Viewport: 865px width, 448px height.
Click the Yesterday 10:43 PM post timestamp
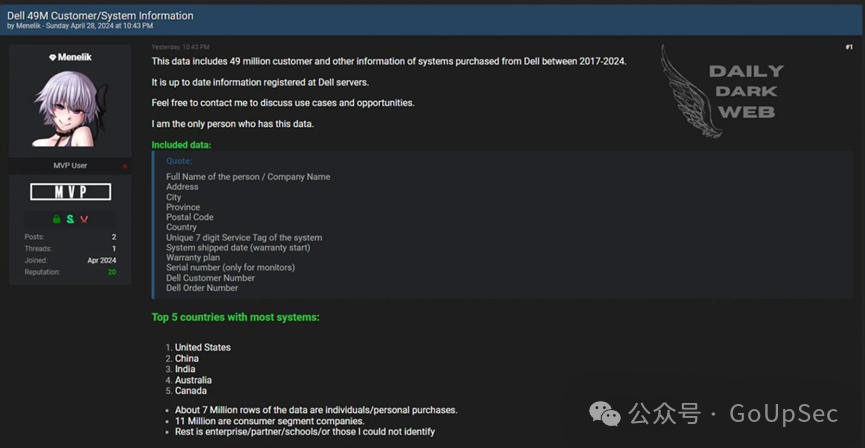click(180, 47)
